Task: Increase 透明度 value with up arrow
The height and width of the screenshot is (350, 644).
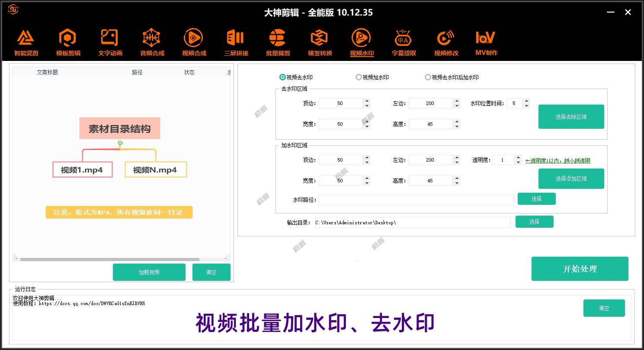Action: (x=518, y=158)
